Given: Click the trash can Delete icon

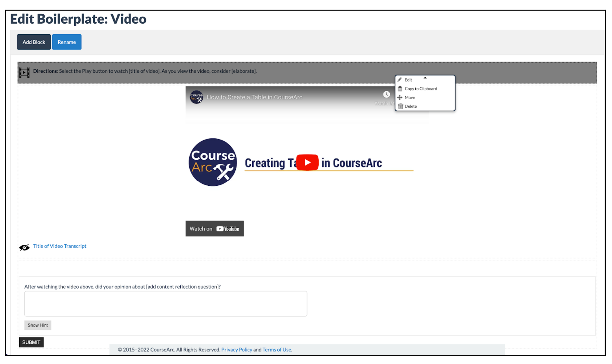Looking at the screenshot, I should 400,106.
